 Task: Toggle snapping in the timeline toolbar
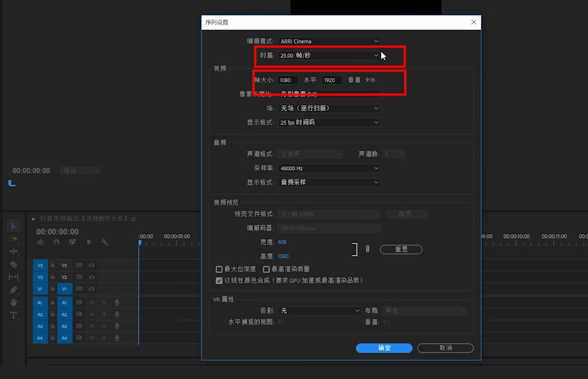56,242
